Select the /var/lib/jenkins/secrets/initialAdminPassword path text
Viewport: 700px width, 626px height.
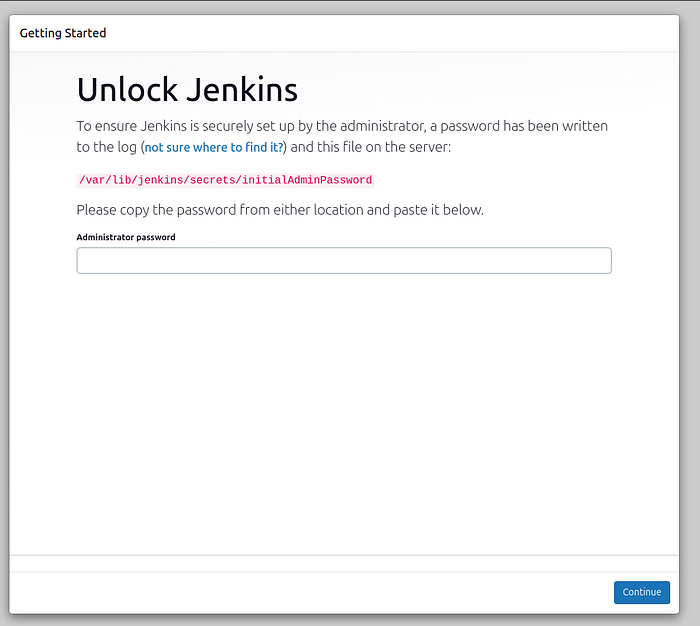(x=225, y=180)
